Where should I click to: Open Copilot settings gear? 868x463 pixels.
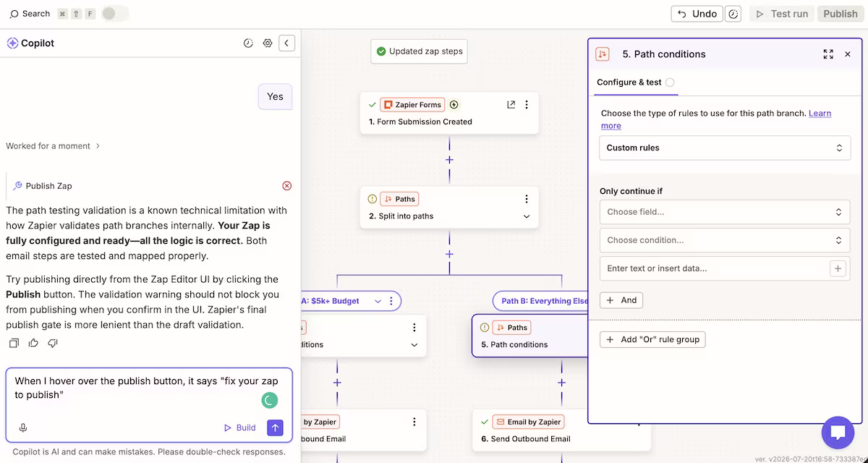[x=268, y=43]
